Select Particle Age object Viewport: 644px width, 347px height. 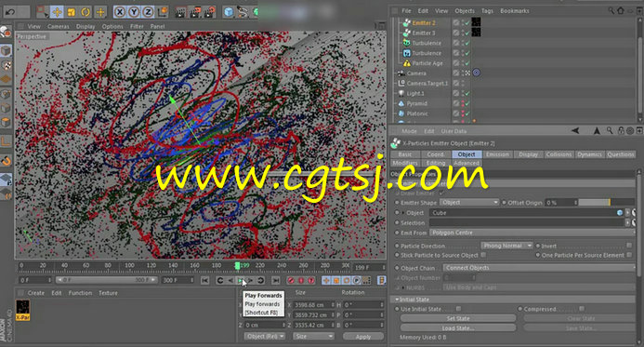coord(427,63)
